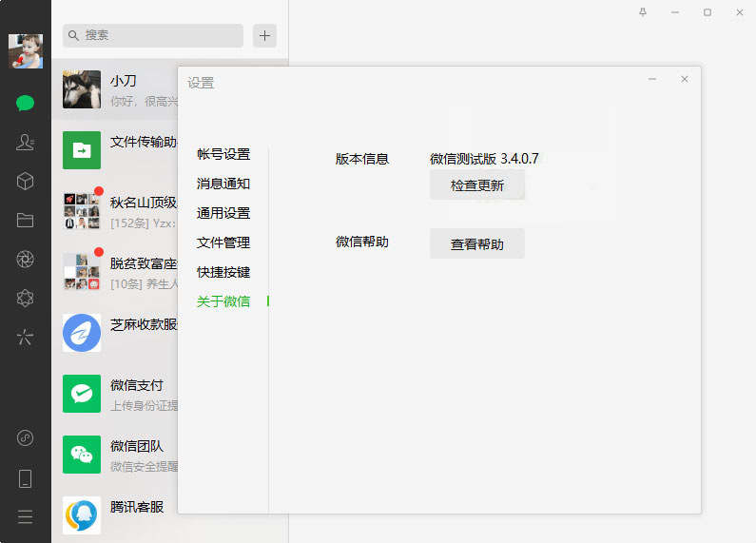Open the Mini Programs panel icon
The width and height of the screenshot is (756, 543).
click(26, 438)
